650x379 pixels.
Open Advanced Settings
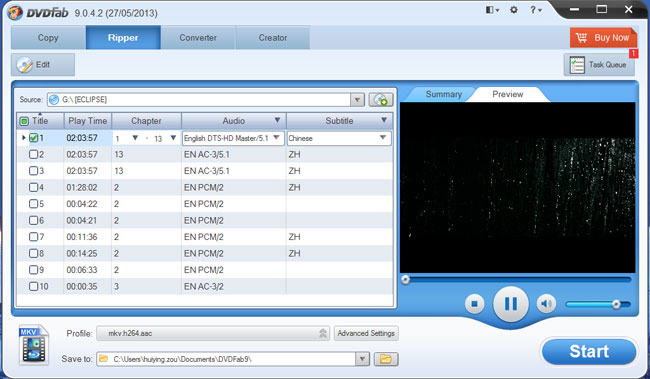[366, 333]
